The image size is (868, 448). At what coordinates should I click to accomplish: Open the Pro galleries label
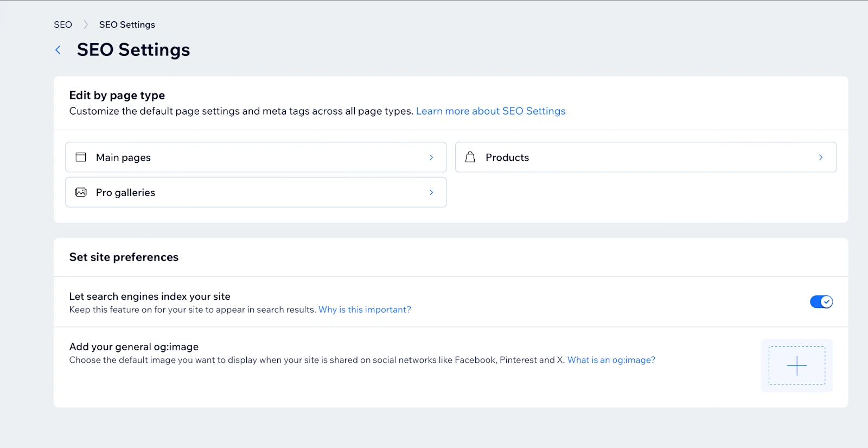tap(125, 193)
